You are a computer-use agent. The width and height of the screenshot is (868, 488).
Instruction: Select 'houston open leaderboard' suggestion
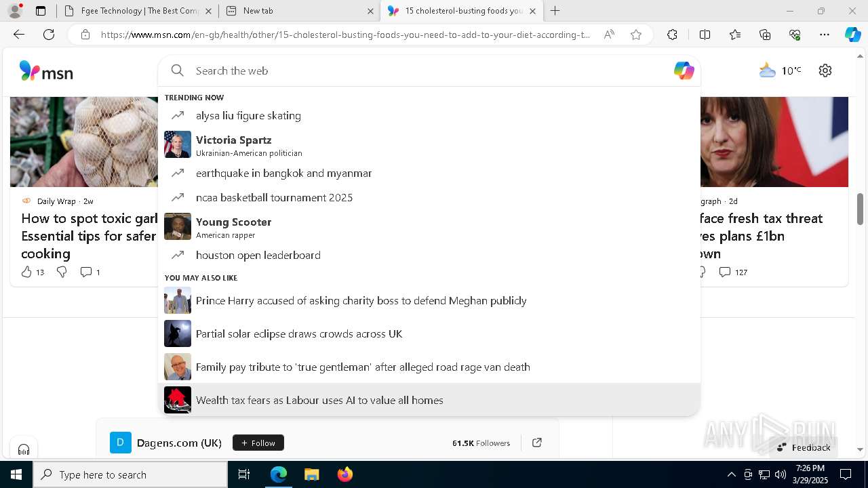(429, 255)
